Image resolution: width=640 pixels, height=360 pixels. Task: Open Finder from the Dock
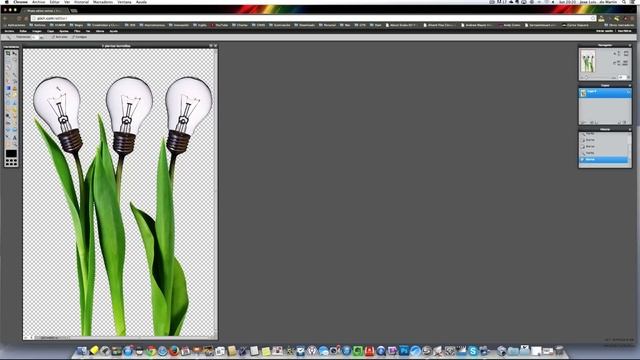pyautogui.click(x=82, y=350)
